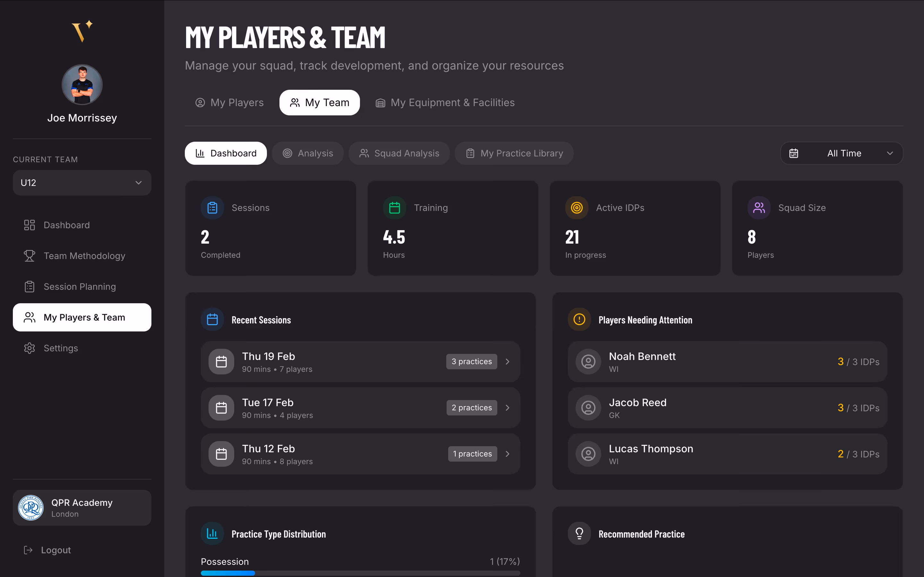Open the Thu 19 Feb session chevron
Viewport: 924px width, 577px height.
[508, 361]
